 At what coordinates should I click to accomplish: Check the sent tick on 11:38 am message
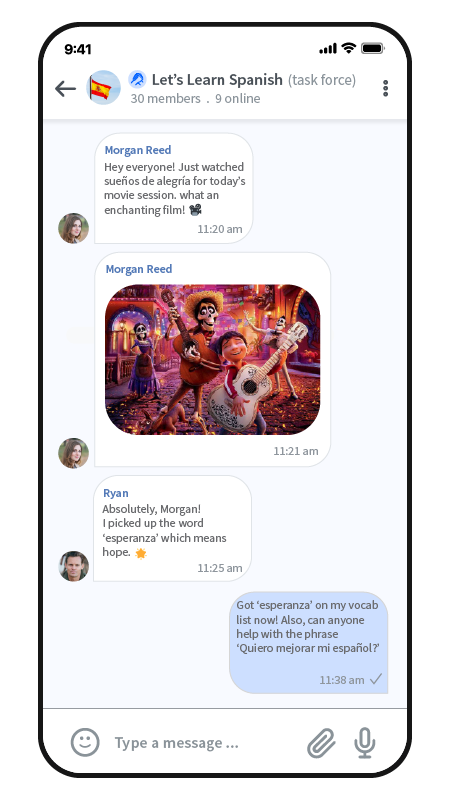click(376, 680)
